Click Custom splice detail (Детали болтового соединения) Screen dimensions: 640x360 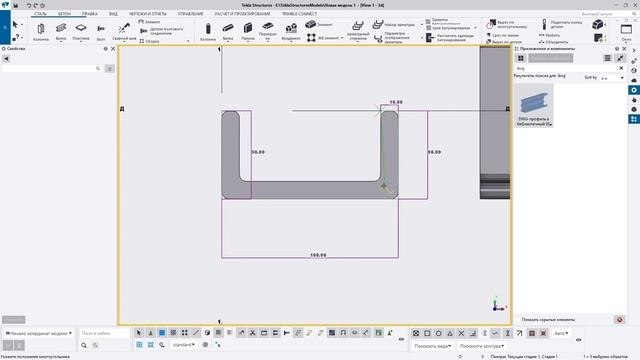(162, 31)
